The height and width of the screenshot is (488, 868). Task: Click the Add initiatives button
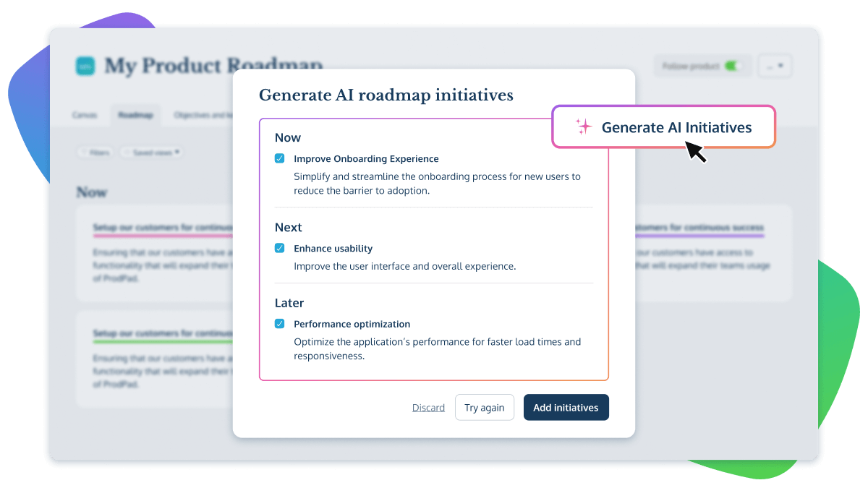pos(566,407)
